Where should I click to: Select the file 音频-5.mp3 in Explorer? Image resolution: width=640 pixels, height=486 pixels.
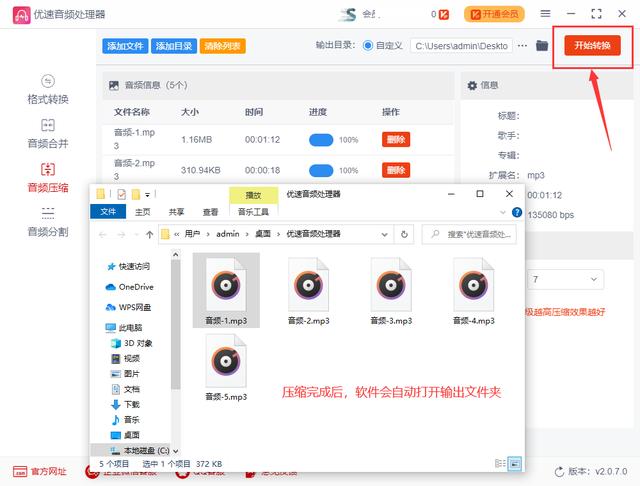226,367
